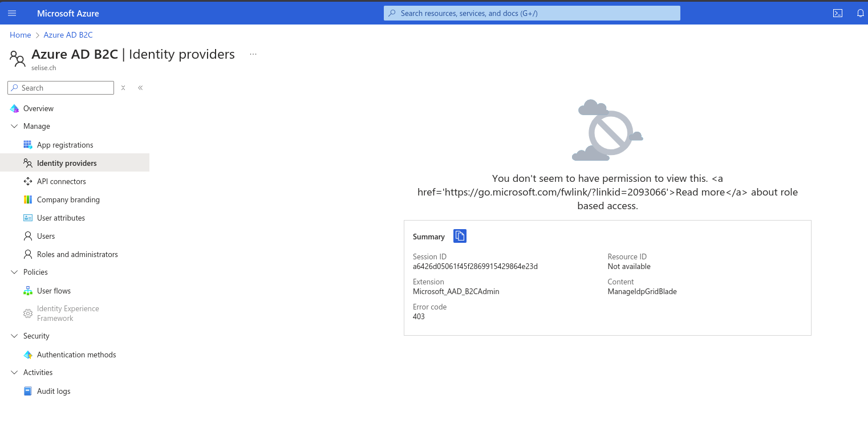This screenshot has height=448, width=868.
Task: Open Authentication methods under Security
Action: point(76,355)
